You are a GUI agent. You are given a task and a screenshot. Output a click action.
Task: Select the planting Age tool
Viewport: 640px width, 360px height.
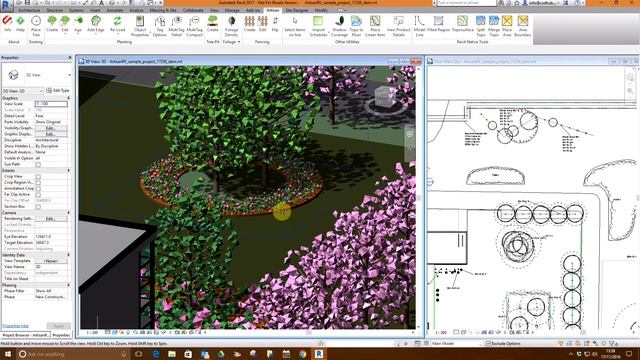click(x=78, y=24)
